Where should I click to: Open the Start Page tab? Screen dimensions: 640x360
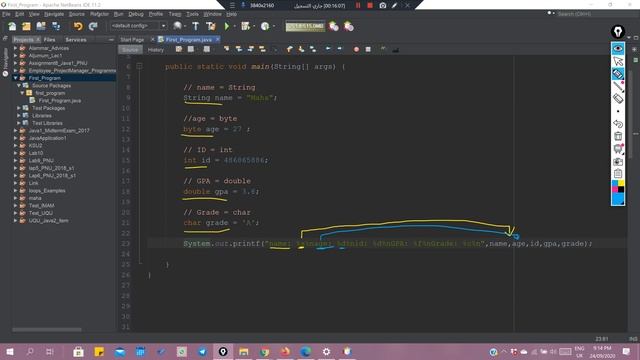coord(132,40)
